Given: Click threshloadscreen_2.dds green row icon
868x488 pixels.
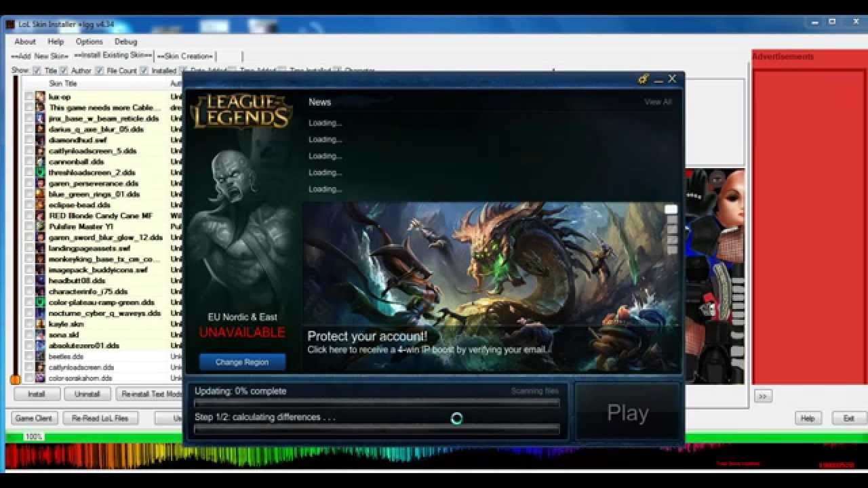Looking at the screenshot, I should coord(40,173).
